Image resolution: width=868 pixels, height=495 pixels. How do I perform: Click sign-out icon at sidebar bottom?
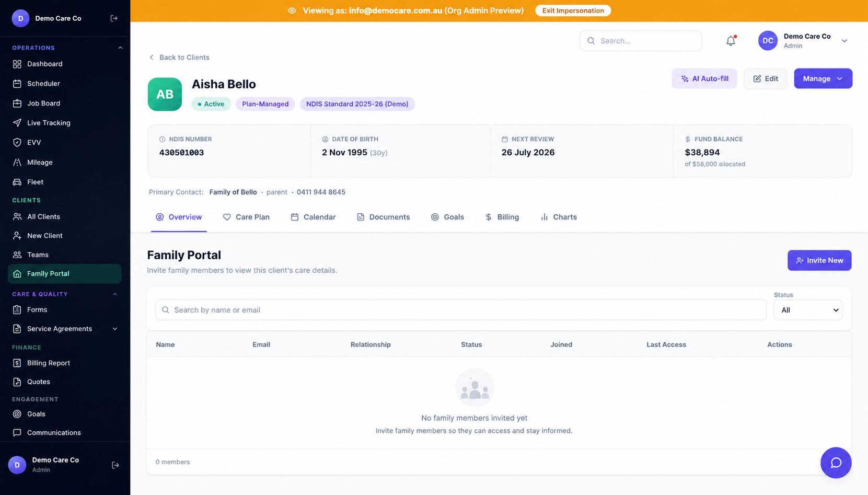pyautogui.click(x=115, y=465)
